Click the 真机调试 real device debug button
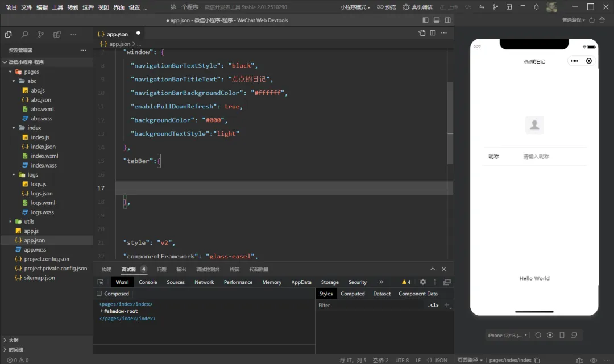Screen dimensions: 614x364 coord(417,7)
